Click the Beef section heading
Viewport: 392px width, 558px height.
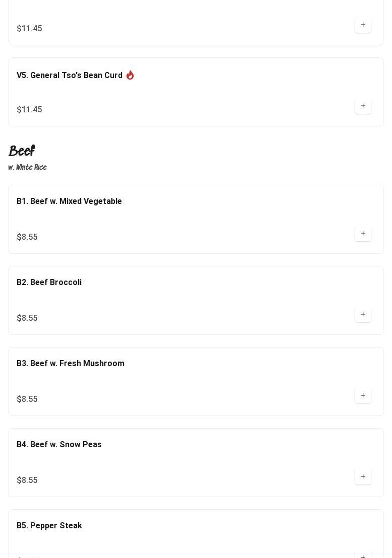click(x=22, y=151)
